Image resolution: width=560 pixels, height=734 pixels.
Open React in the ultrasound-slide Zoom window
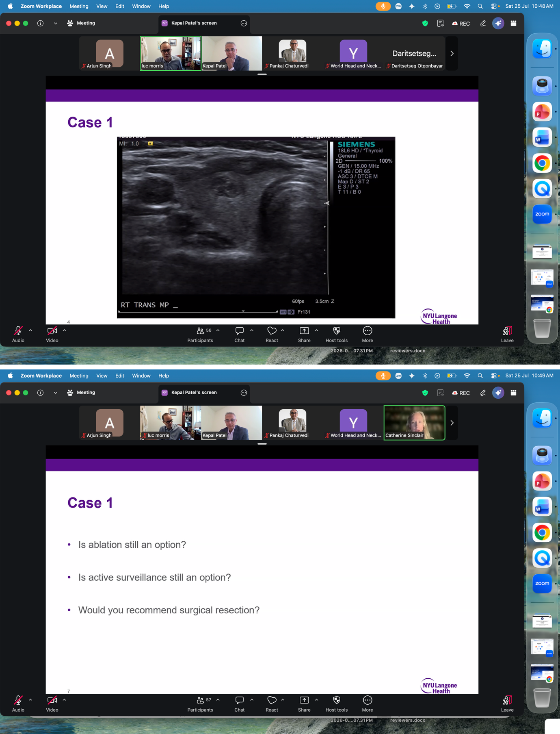click(272, 334)
